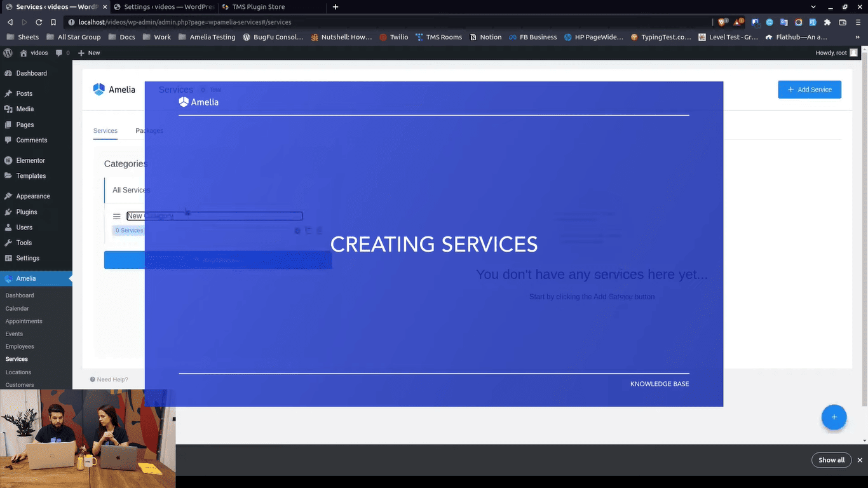This screenshot has width=868, height=488.
Task: Open Brave Shields lion icon
Action: (722, 22)
